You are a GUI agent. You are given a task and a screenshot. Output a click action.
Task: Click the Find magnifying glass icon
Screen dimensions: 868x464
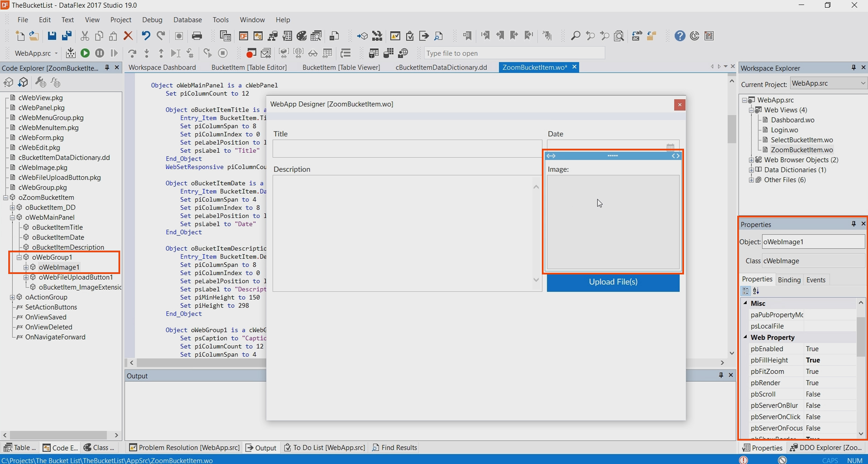point(575,36)
